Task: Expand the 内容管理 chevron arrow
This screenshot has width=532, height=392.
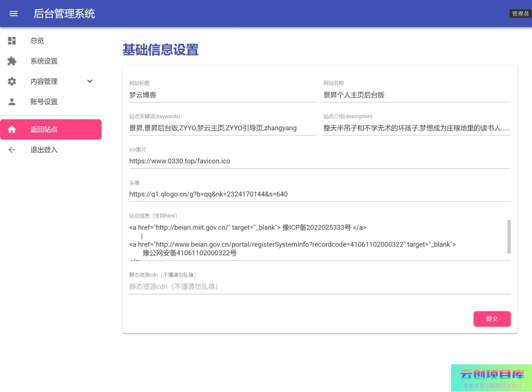Action: pos(90,81)
